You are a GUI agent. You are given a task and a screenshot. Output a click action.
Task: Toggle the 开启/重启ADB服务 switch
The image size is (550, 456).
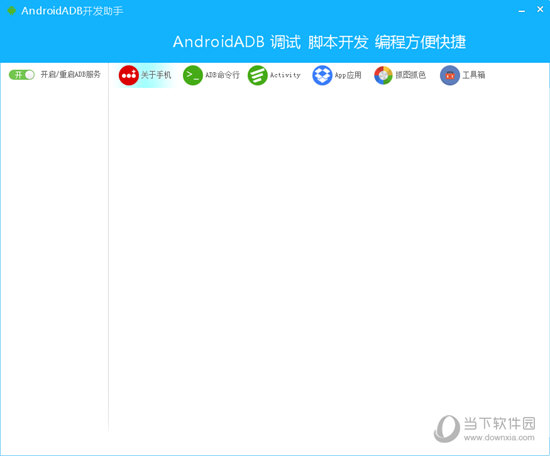coord(22,75)
